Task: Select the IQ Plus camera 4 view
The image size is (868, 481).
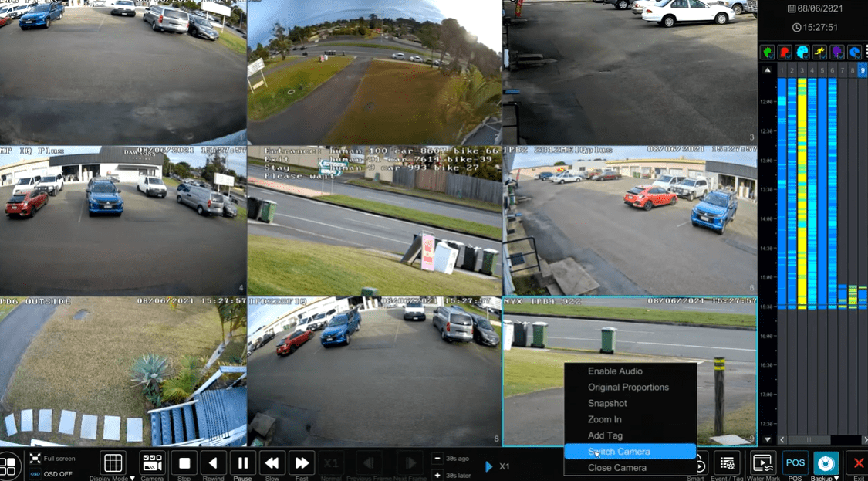Action: coord(123,221)
